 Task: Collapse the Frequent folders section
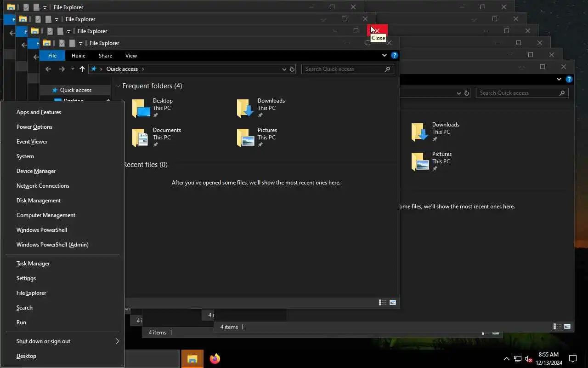coord(118,86)
